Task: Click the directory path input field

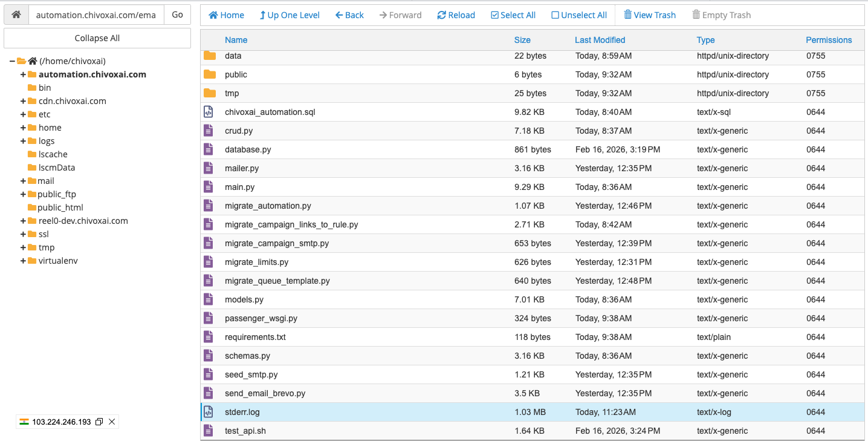Action: coord(96,15)
